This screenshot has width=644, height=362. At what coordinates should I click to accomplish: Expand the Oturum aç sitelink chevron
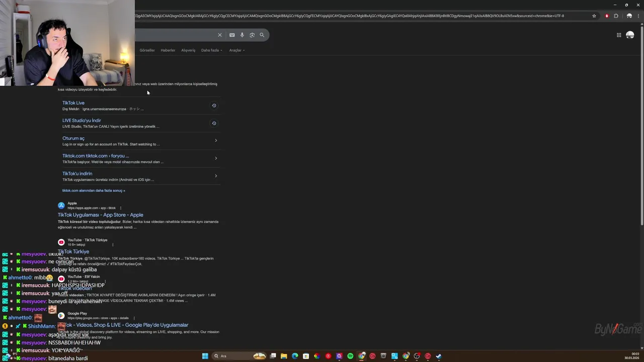point(216,140)
